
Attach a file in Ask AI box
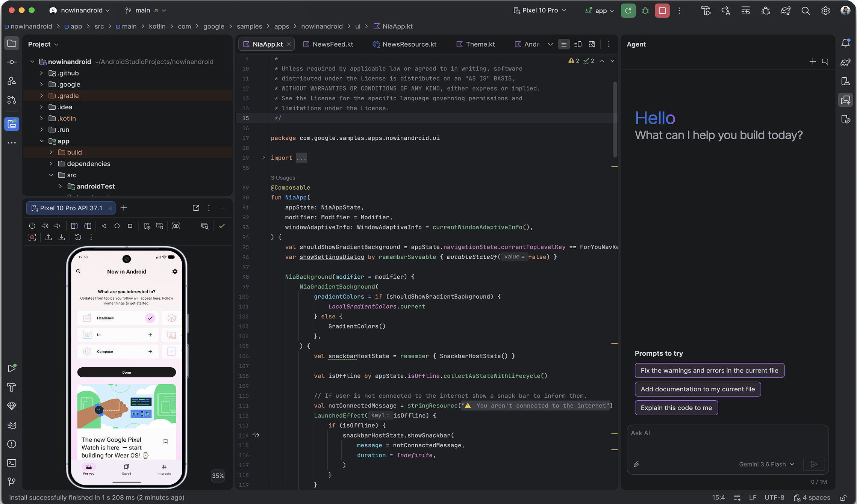pos(637,464)
